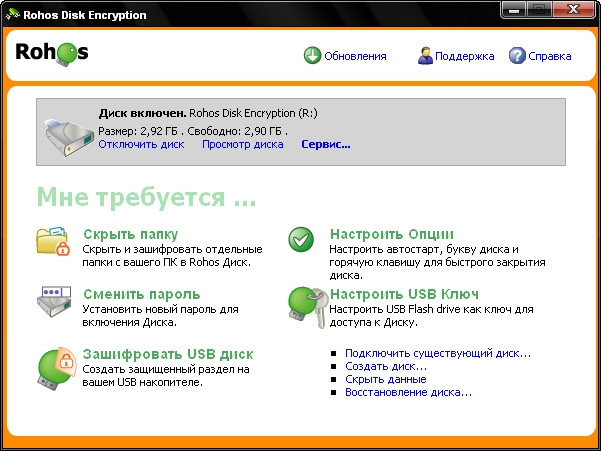Open the Поддержка link

(x=465, y=56)
